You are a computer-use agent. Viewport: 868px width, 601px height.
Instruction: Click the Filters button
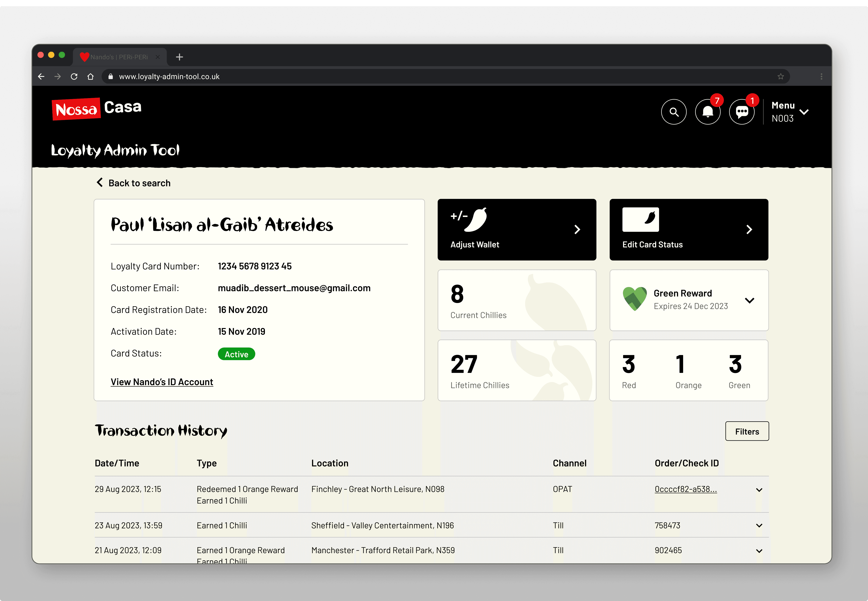tap(747, 431)
